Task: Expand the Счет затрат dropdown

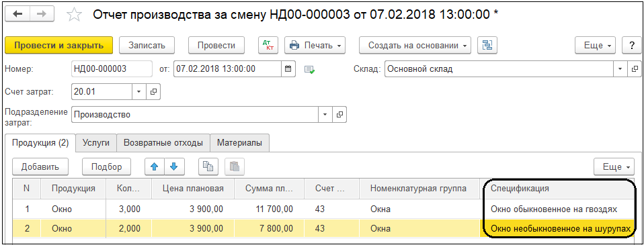Action: coord(139,91)
